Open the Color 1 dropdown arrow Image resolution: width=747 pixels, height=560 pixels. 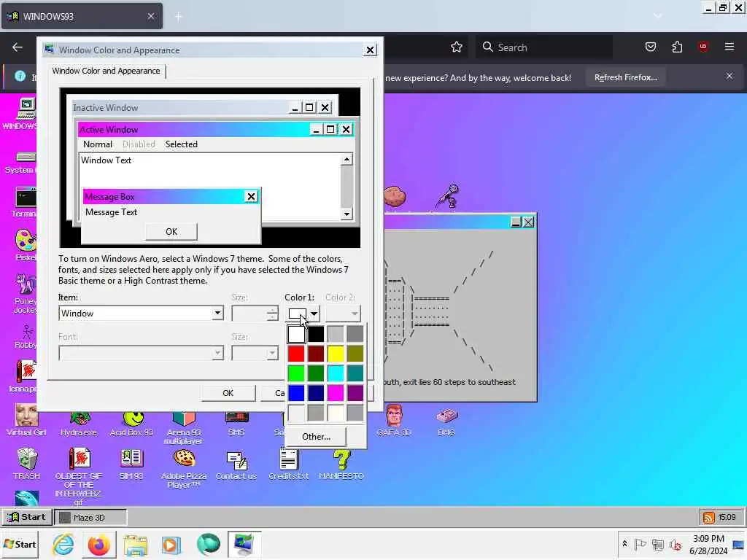[314, 314]
